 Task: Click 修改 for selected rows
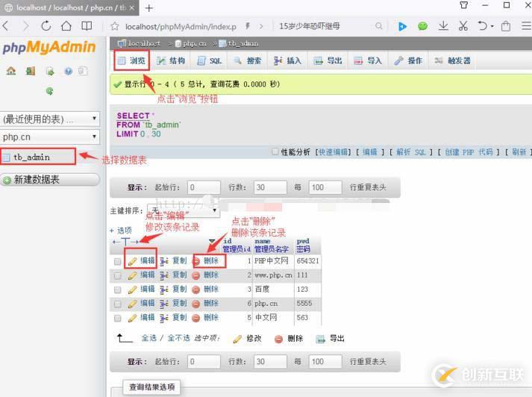pyautogui.click(x=247, y=339)
